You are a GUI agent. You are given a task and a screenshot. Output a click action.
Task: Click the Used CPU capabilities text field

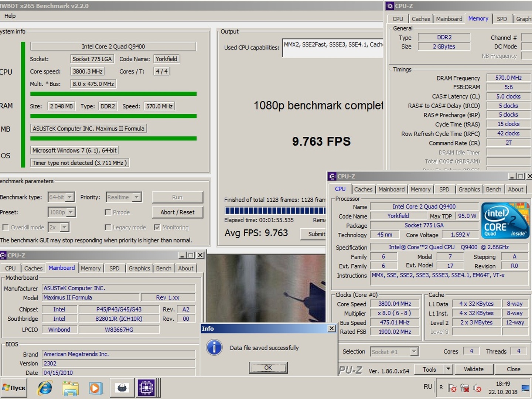point(333,48)
